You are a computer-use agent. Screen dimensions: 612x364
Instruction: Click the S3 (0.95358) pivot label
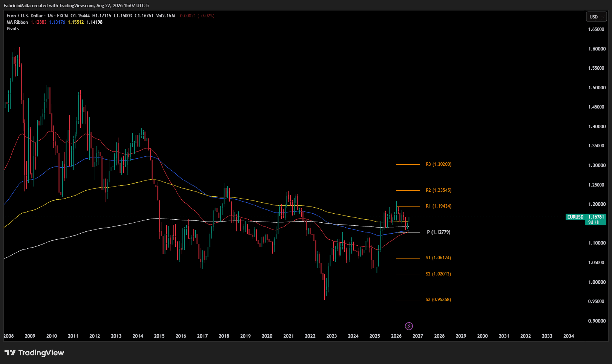coord(439,300)
